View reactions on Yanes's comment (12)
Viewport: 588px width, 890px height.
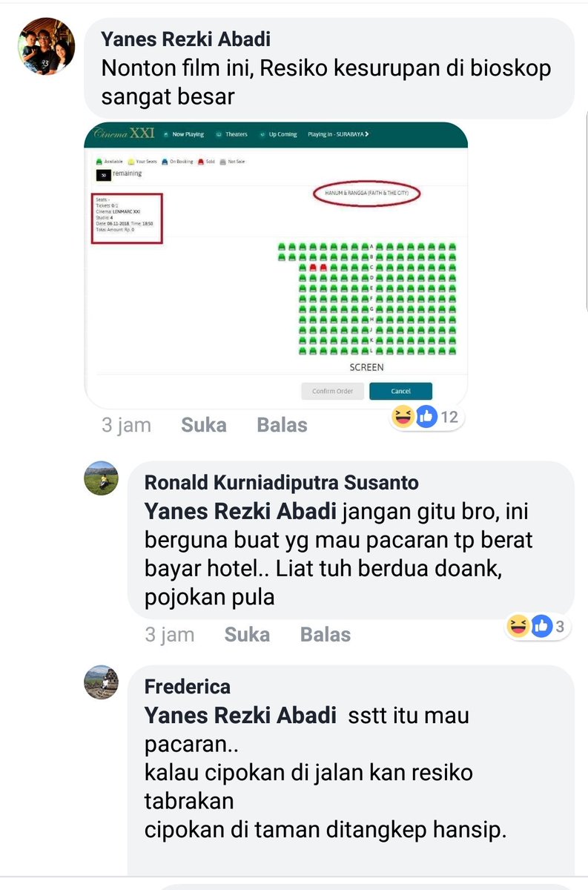point(426,417)
